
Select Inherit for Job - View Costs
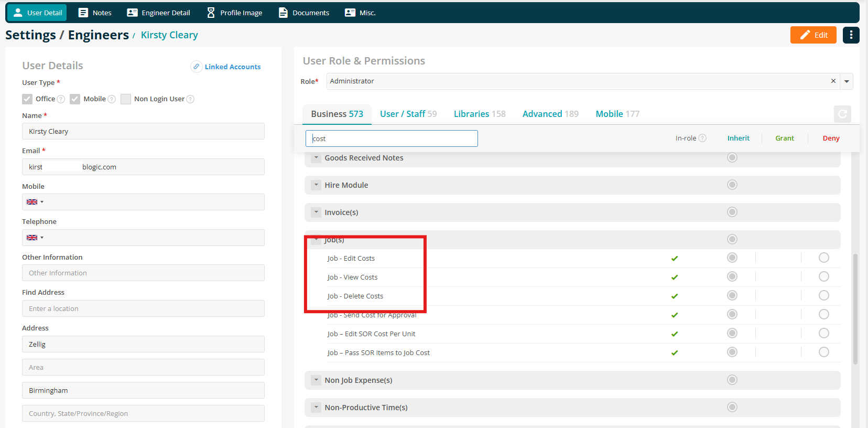(x=732, y=276)
